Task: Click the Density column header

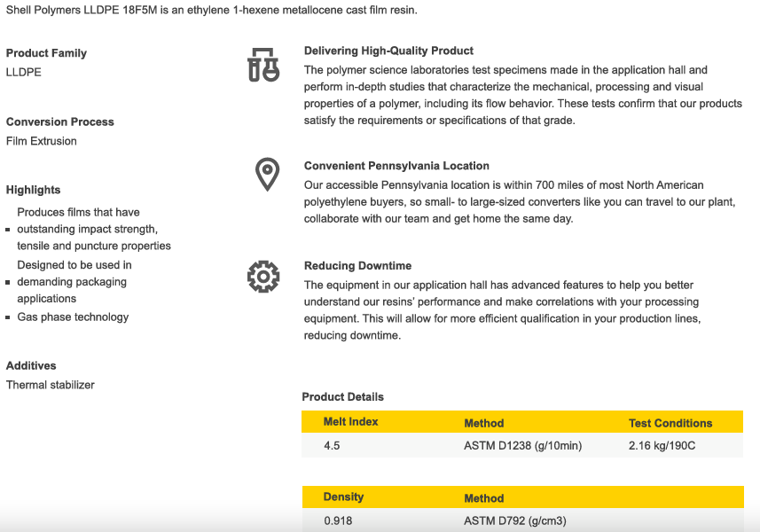Action: (x=343, y=497)
